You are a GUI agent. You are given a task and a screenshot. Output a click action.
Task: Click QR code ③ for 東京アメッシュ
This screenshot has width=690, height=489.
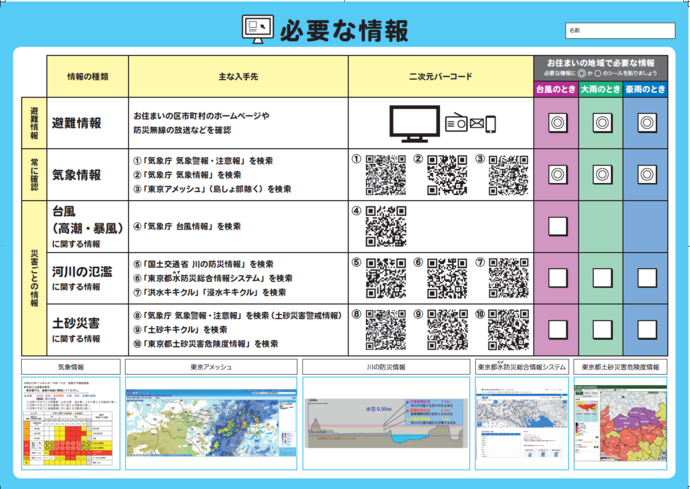coord(509,175)
